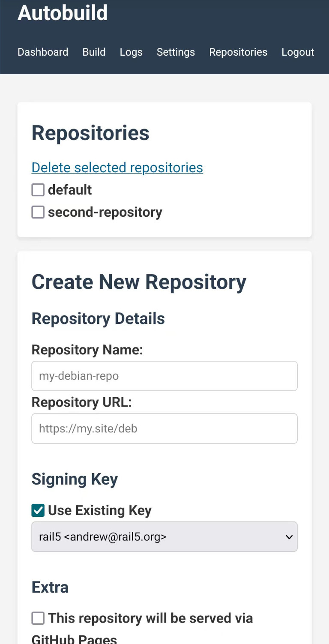Viewport: 329px width, 644px height.
Task: Open Repositories in the navigation bar
Action: click(x=238, y=52)
